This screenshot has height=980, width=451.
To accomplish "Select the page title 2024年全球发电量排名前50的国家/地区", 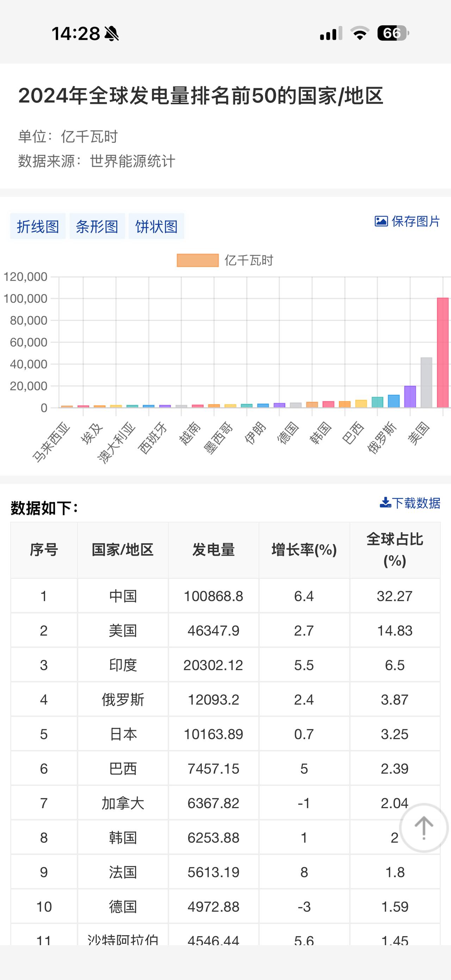I will click(x=201, y=95).
